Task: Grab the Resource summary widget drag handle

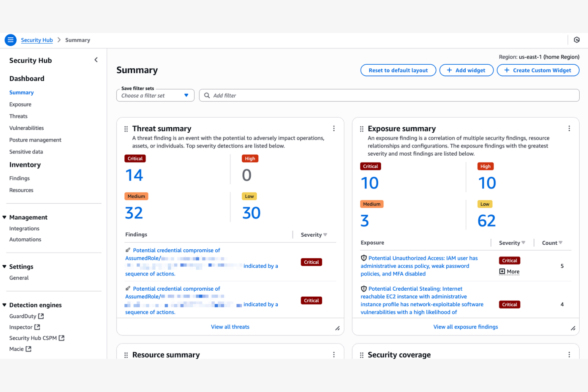Action: [x=126, y=354]
